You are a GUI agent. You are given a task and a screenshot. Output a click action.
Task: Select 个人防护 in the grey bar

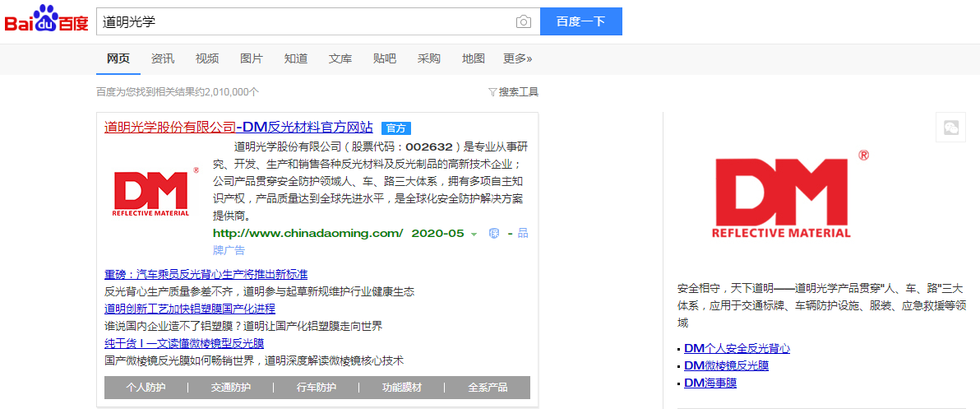146,387
